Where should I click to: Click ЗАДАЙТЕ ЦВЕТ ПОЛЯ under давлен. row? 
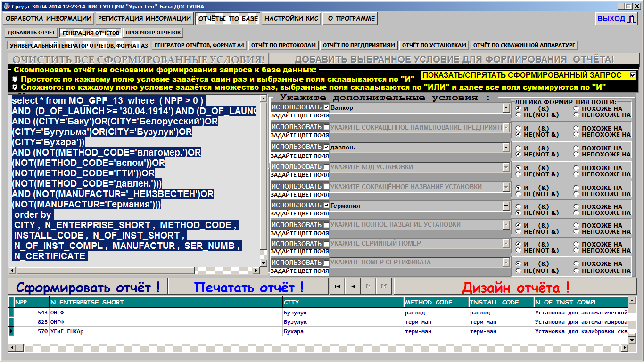[x=300, y=156]
